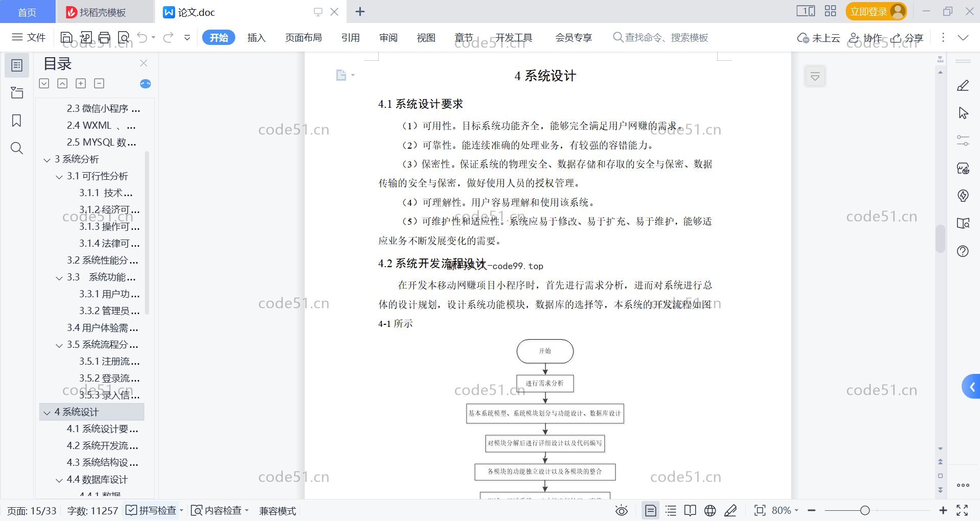Image resolution: width=980 pixels, height=521 pixels.
Task: Open the reading book icon in right sidebar
Action: 963,223
